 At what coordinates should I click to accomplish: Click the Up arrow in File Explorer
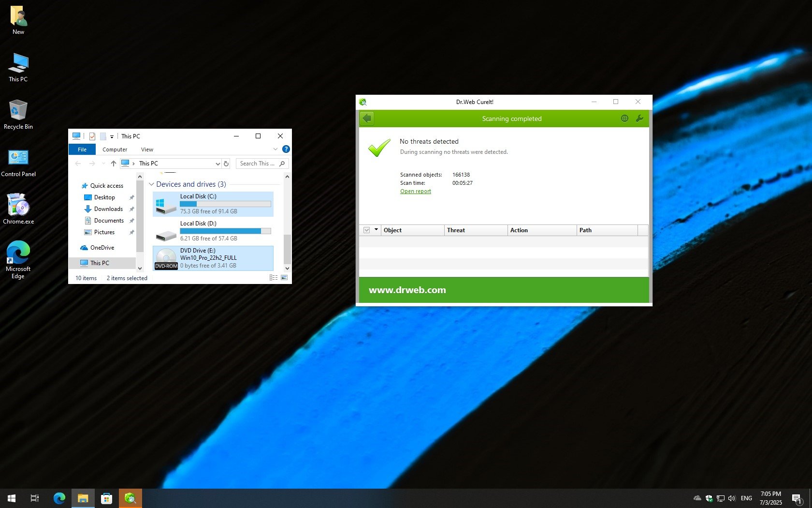point(114,164)
